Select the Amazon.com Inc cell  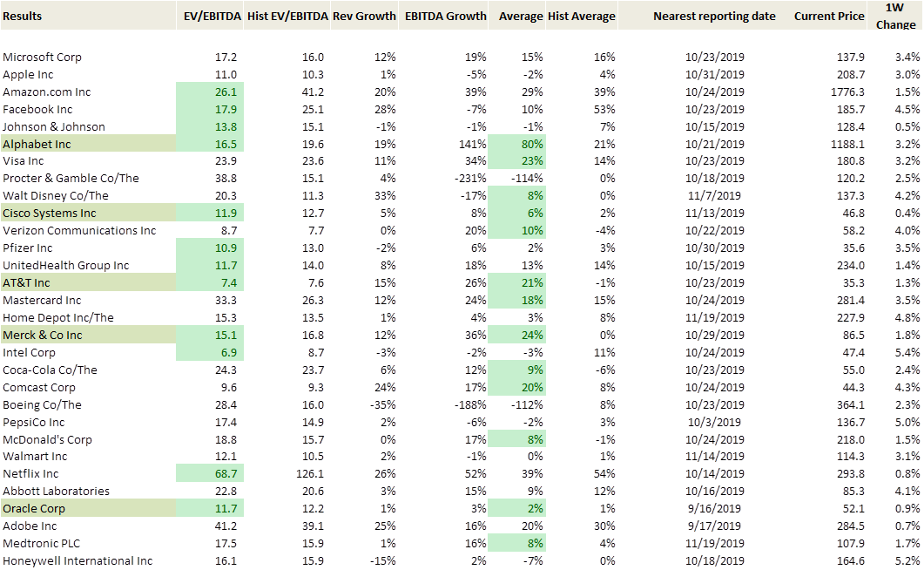[46, 92]
